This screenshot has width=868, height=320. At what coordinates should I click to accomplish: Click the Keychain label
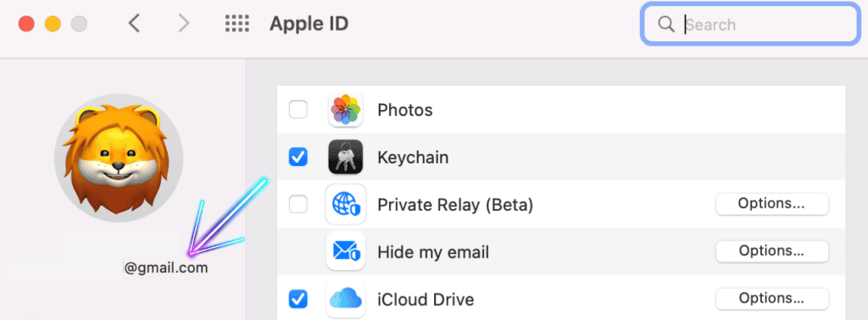click(x=413, y=158)
